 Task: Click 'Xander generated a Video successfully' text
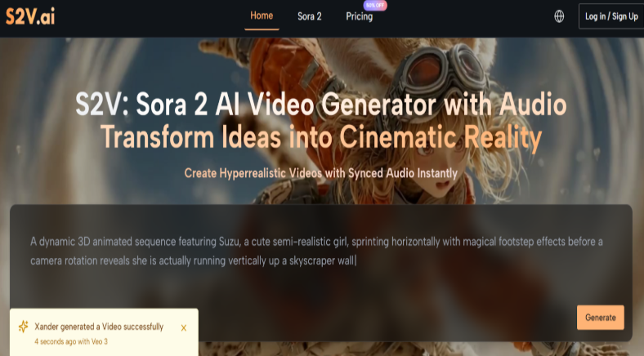click(x=99, y=327)
